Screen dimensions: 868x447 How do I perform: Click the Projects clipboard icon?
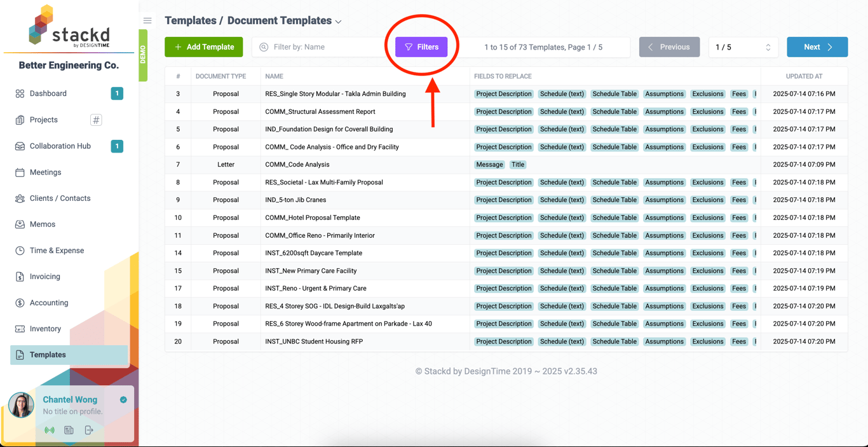(x=20, y=120)
